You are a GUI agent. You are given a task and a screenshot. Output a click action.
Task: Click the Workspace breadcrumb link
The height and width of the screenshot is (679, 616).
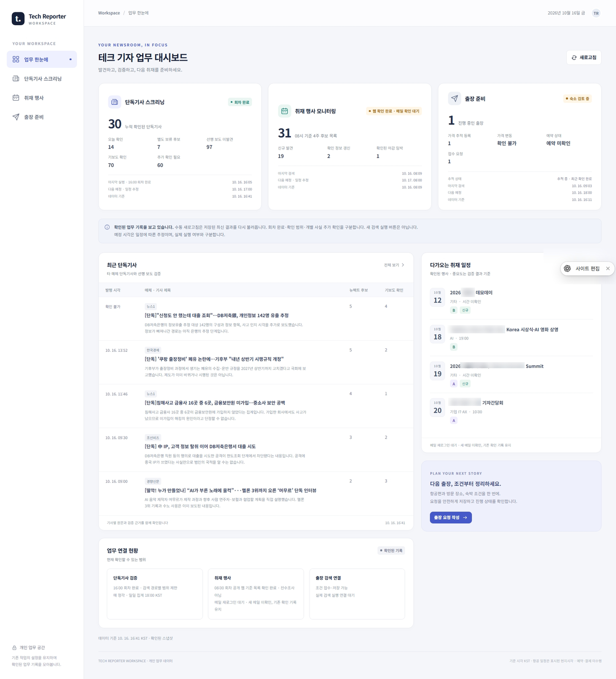coord(109,13)
